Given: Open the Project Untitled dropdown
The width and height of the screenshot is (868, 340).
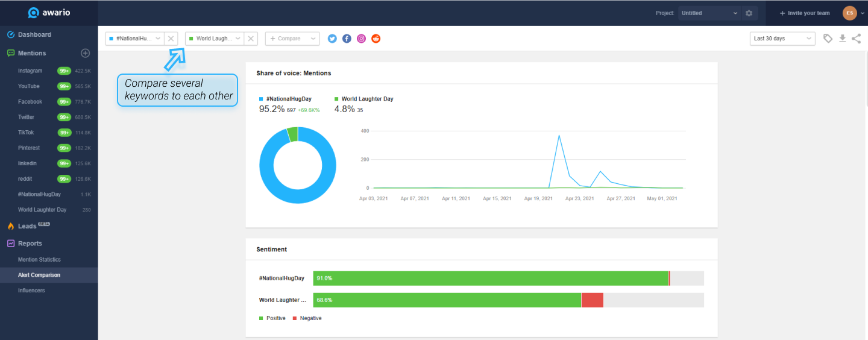Looking at the screenshot, I should (x=709, y=13).
